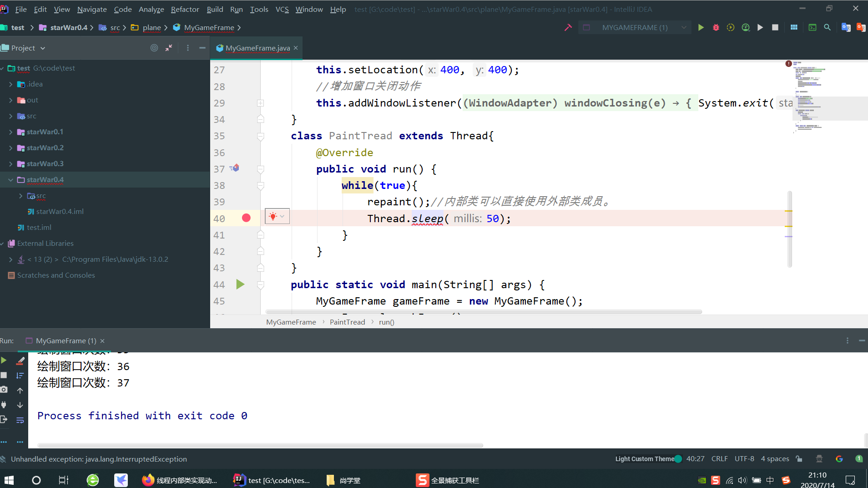Click run() in editor breadcrumb

click(386, 322)
